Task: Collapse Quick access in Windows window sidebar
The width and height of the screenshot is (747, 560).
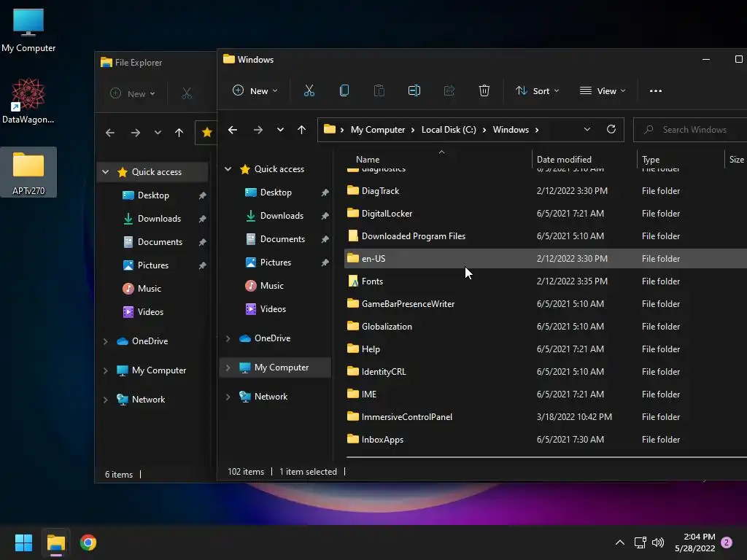Action: point(228,169)
